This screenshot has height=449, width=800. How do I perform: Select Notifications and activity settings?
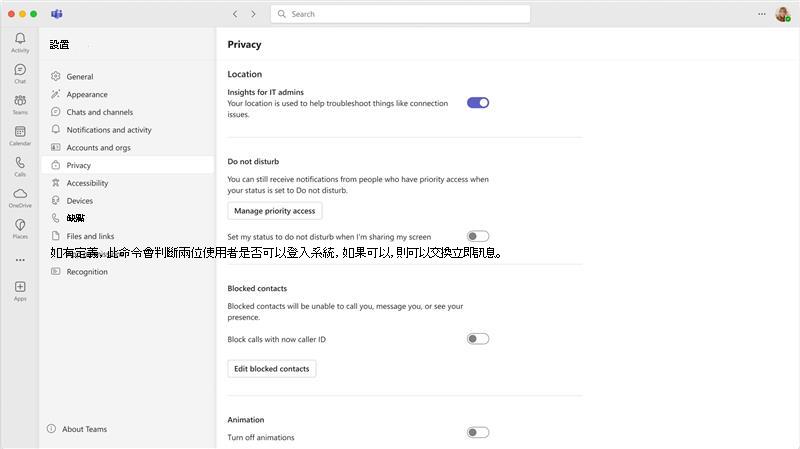128,130
